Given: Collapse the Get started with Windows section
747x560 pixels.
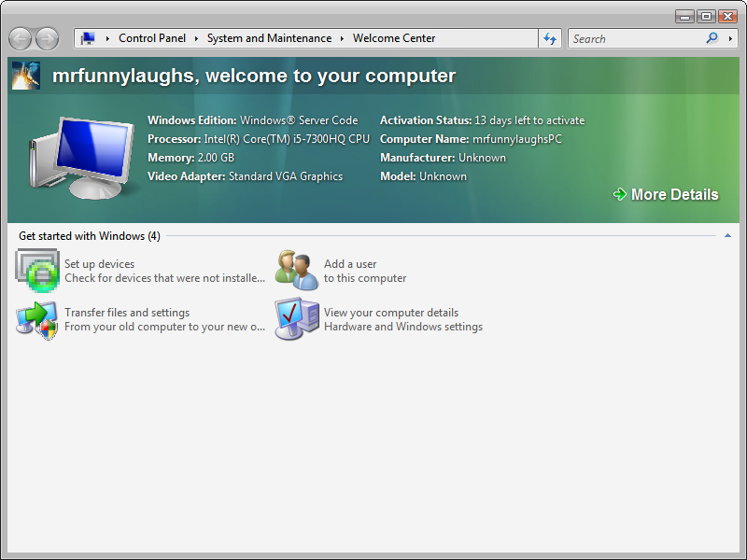Looking at the screenshot, I should click(x=727, y=236).
